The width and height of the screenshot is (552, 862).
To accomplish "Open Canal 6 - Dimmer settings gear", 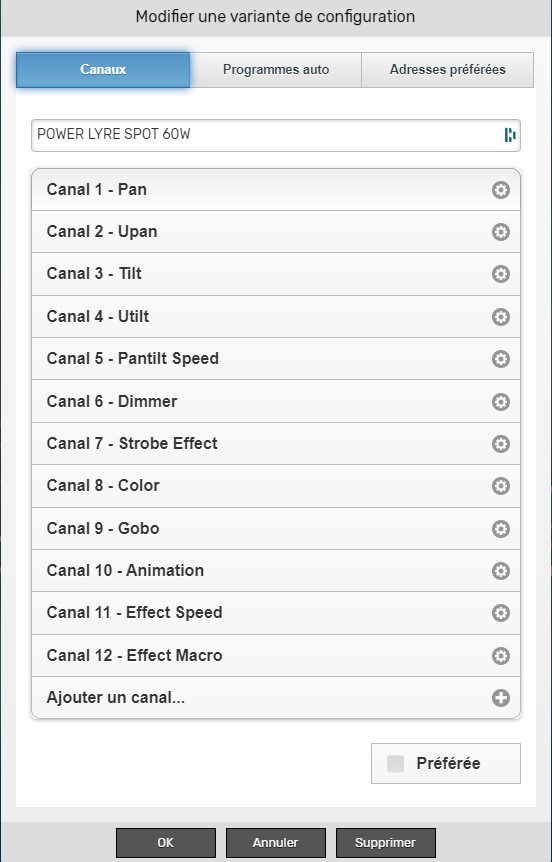I will [500, 401].
